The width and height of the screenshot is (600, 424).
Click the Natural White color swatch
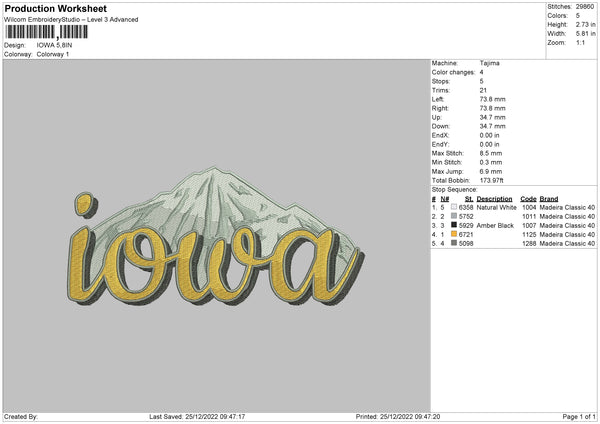[x=454, y=207]
